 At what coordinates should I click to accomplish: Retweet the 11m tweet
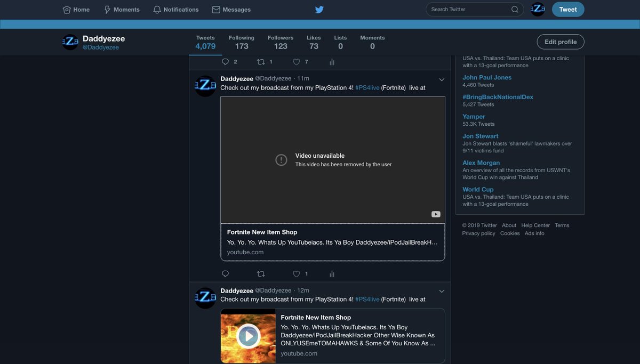[x=261, y=274]
